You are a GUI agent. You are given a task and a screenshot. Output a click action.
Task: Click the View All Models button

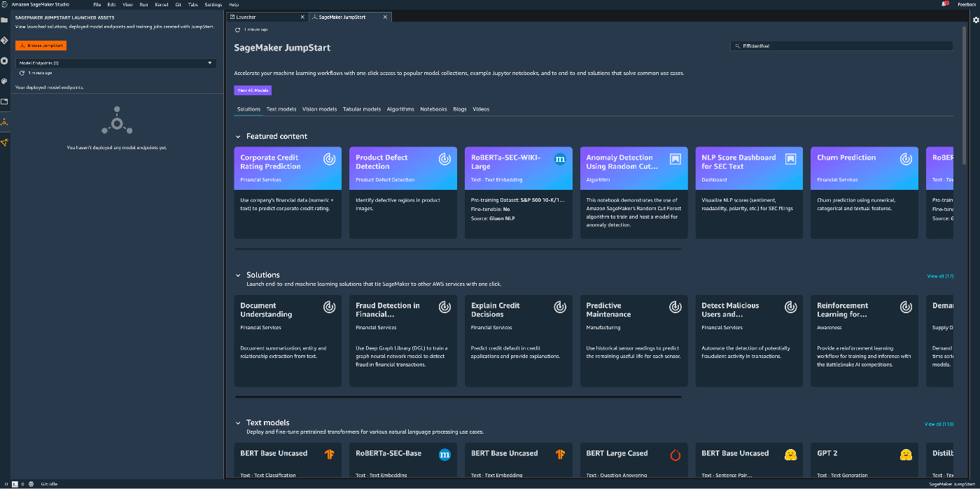pyautogui.click(x=252, y=90)
